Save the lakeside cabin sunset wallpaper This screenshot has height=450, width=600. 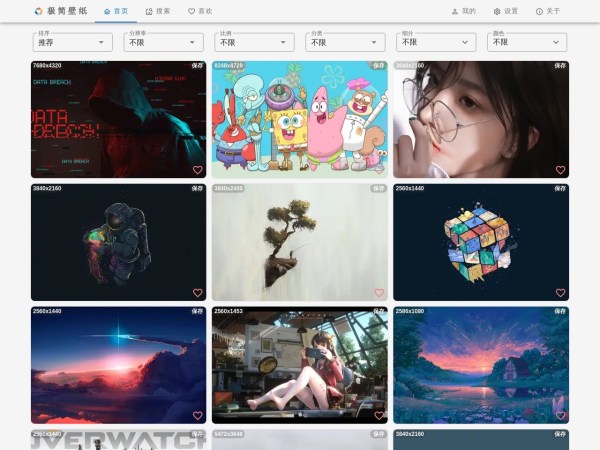(x=560, y=311)
